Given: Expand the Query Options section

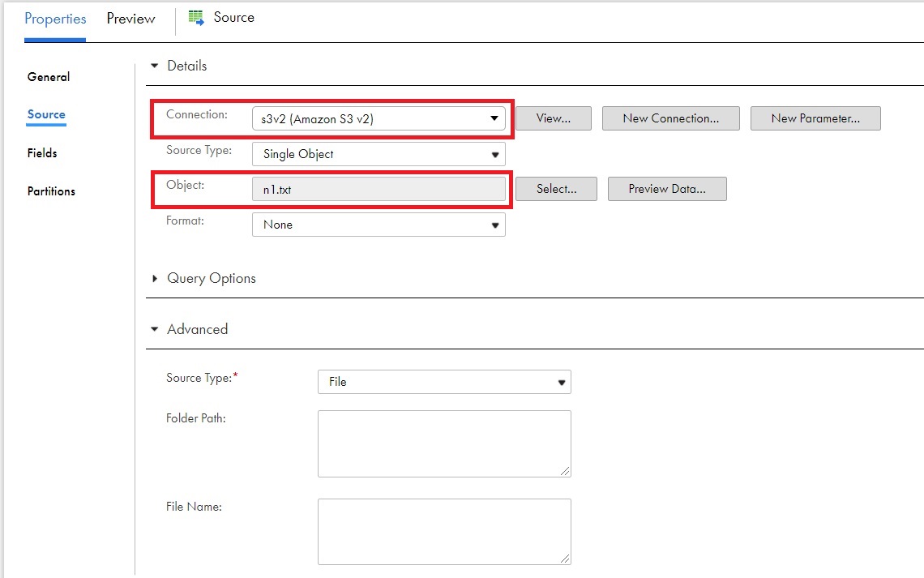Looking at the screenshot, I should click(x=154, y=278).
